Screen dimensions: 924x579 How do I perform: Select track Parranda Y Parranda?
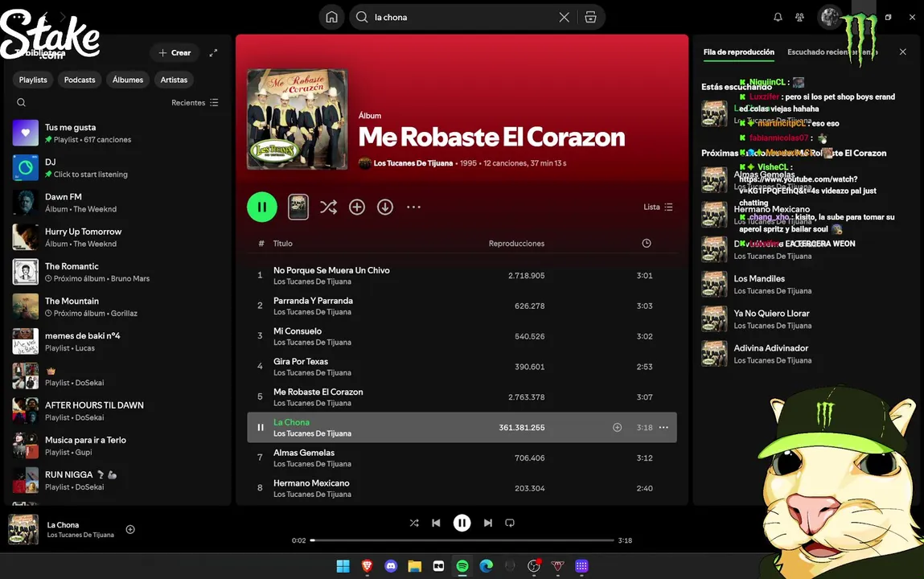tap(462, 306)
